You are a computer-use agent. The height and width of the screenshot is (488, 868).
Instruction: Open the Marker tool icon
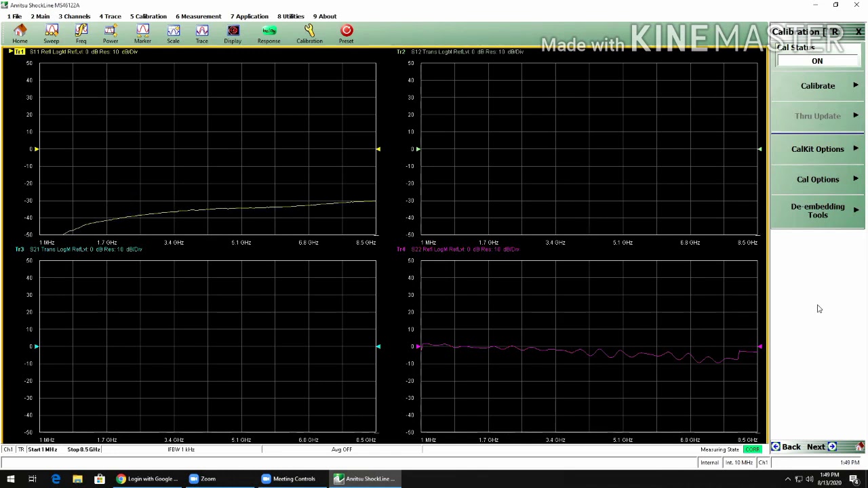pos(142,34)
